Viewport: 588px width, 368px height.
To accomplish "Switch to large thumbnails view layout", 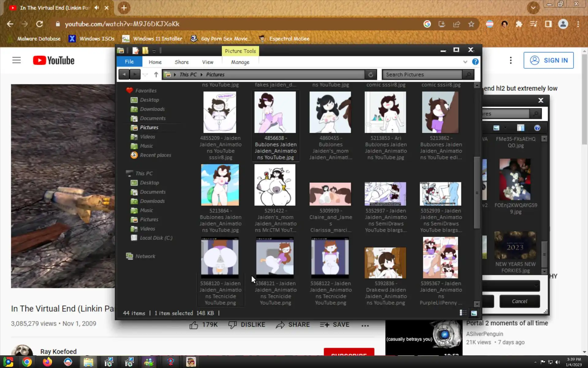I will (x=474, y=313).
